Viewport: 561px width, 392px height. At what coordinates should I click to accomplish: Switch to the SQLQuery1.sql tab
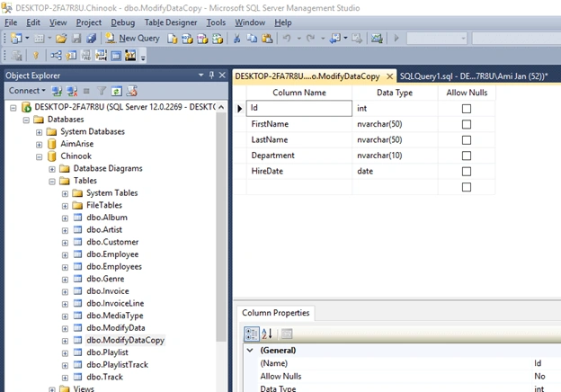[474, 76]
